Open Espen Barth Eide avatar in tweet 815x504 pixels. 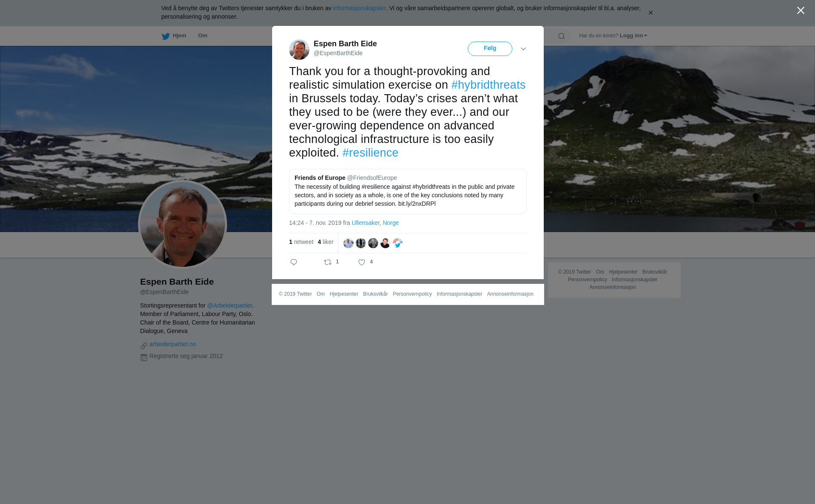[299, 50]
